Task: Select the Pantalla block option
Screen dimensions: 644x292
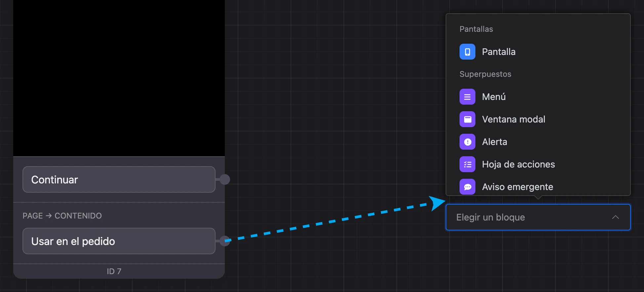Action: (x=538, y=52)
